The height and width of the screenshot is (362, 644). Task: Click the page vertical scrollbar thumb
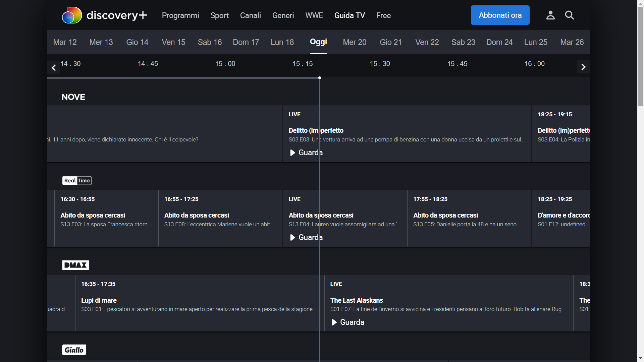pyautogui.click(x=640, y=57)
